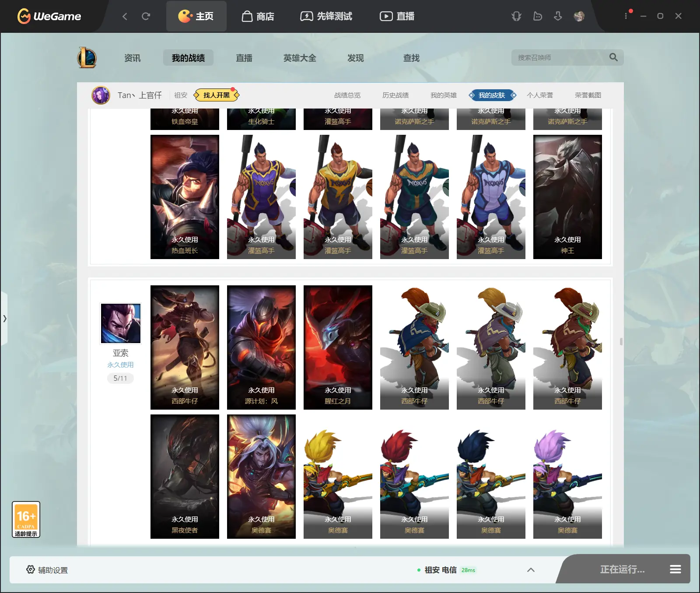
Task: Select the 我的战绩 navigation item
Action: click(188, 58)
